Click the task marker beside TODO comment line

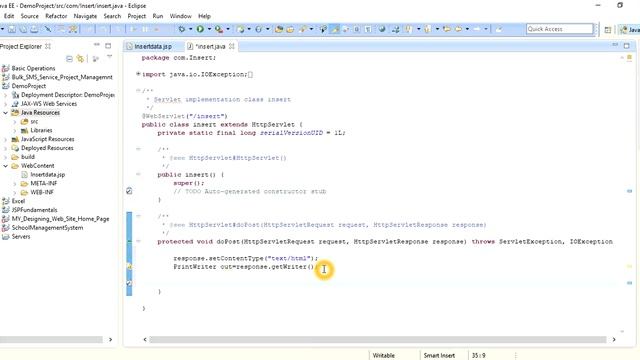tap(129, 191)
